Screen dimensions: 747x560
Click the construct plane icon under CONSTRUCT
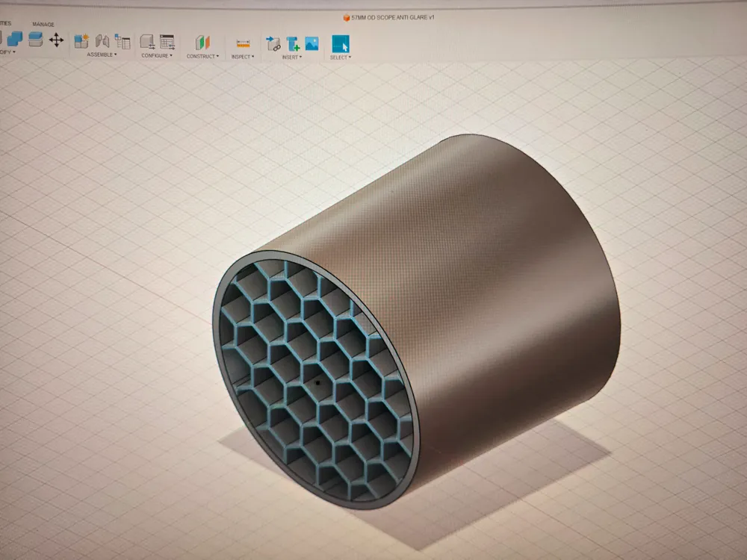pos(202,41)
